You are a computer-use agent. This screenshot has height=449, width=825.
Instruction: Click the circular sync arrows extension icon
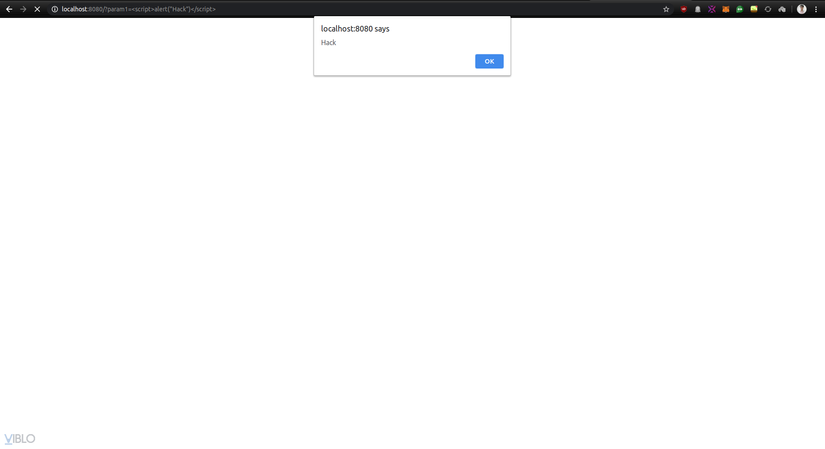768,9
